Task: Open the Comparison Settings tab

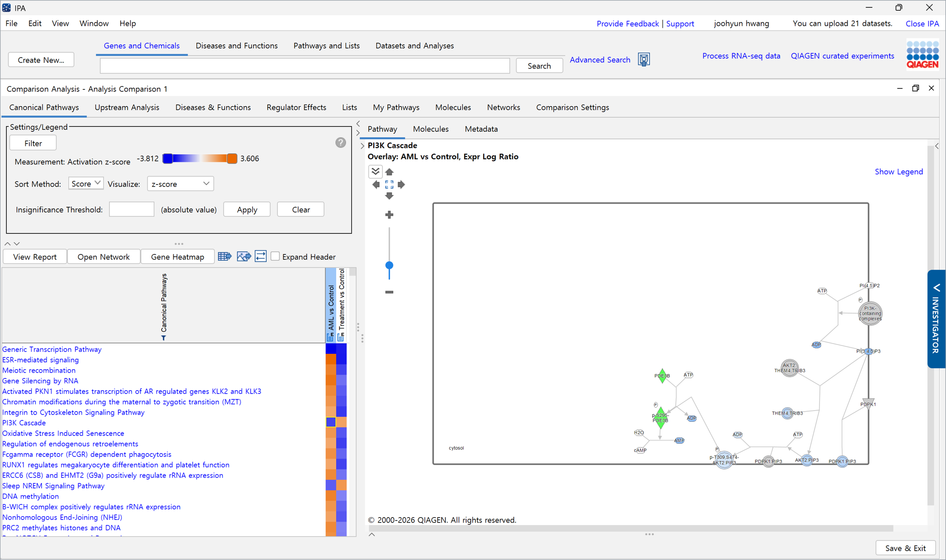Action: 572,108
